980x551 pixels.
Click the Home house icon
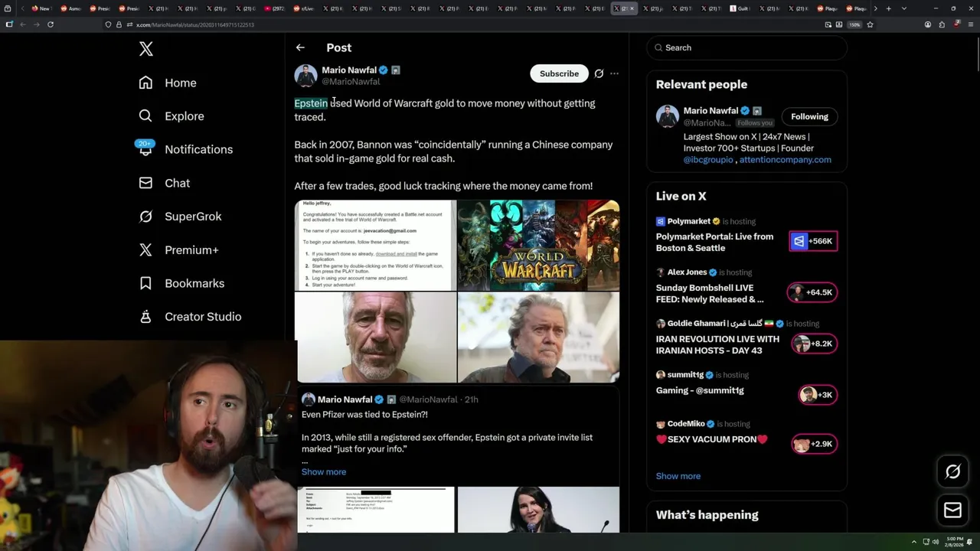[145, 83]
